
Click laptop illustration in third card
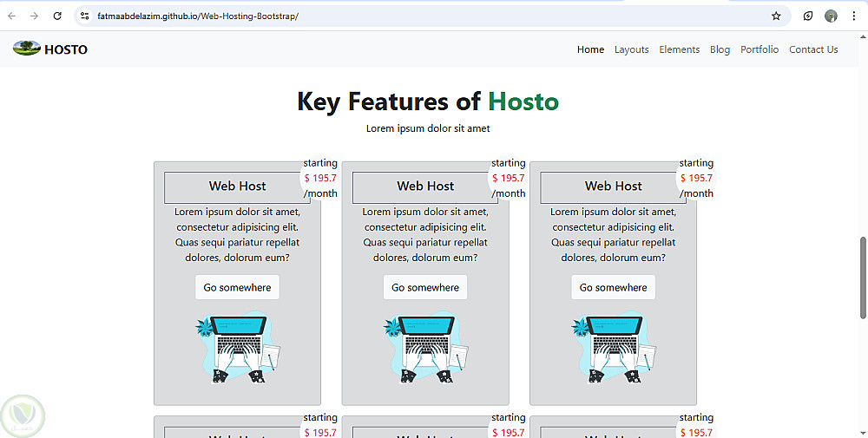(614, 347)
